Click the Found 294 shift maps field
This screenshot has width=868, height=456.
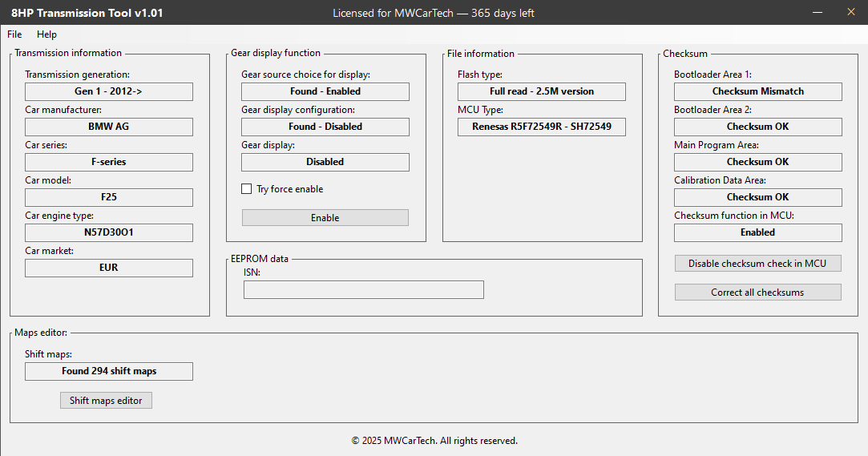coord(109,371)
